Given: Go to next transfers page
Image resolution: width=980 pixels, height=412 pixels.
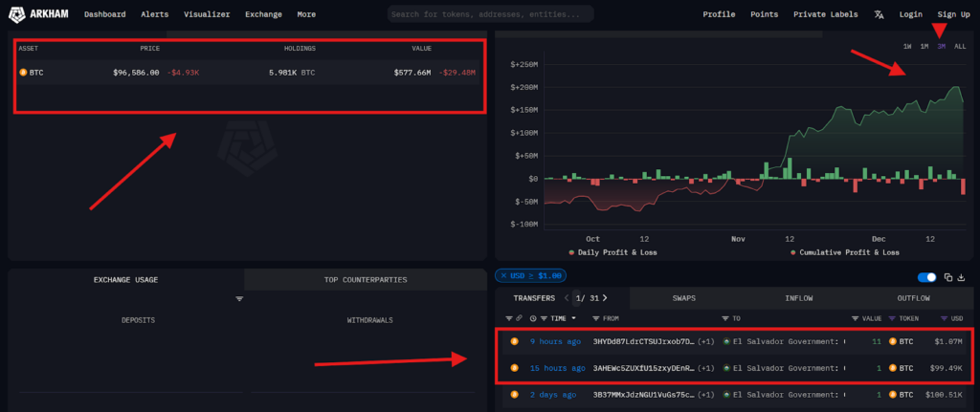Looking at the screenshot, I should coord(605,298).
